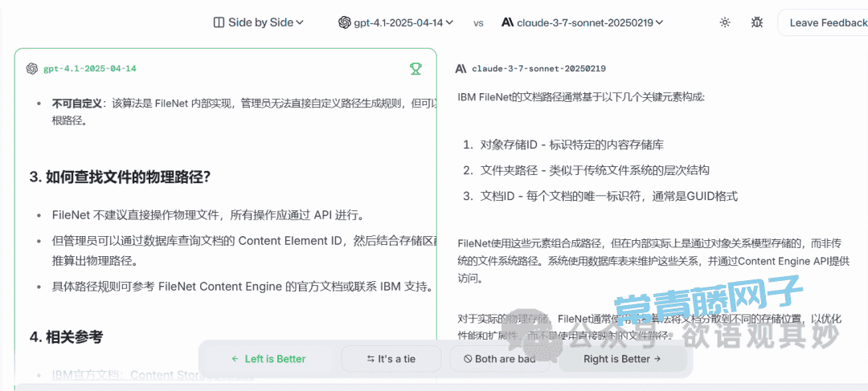The image size is (868, 391).
Task: Click the Leave Feedback button
Action: click(x=825, y=22)
